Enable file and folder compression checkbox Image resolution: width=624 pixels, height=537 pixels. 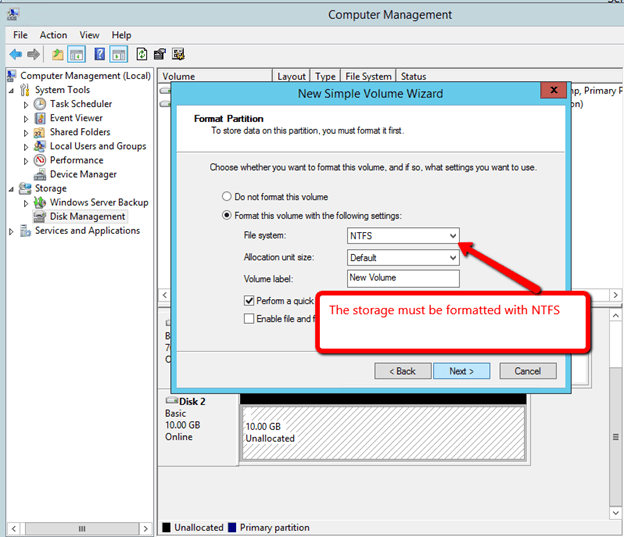pos(249,319)
